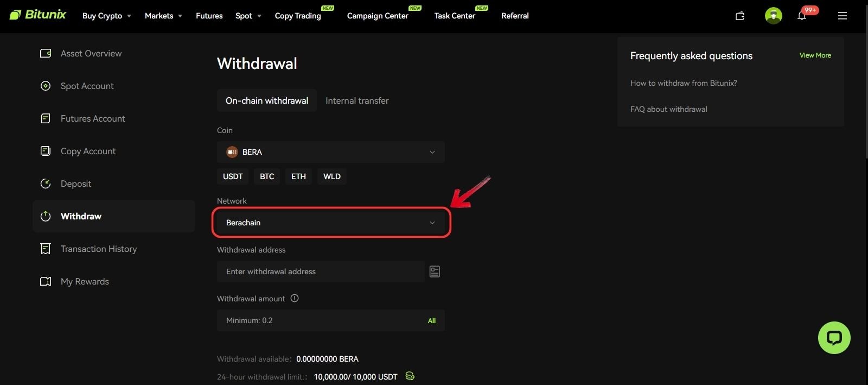Open the wallet icon in the header
The width and height of the screenshot is (868, 385).
click(x=740, y=16)
